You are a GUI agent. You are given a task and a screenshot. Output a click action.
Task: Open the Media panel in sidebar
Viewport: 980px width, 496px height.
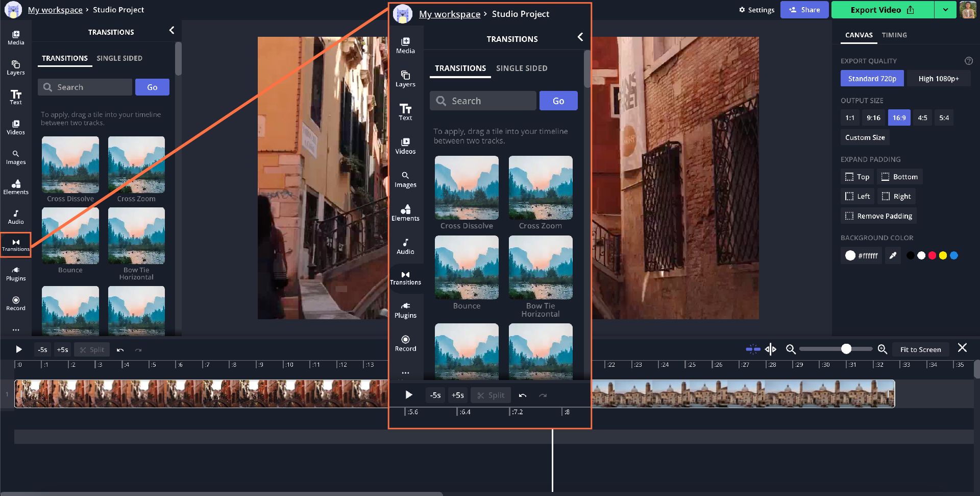point(16,37)
